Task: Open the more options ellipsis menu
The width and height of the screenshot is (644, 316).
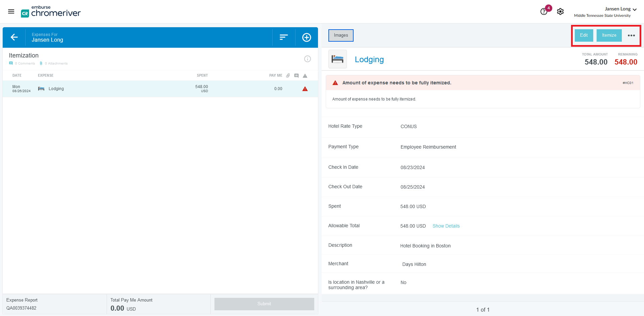Action: 631,36
